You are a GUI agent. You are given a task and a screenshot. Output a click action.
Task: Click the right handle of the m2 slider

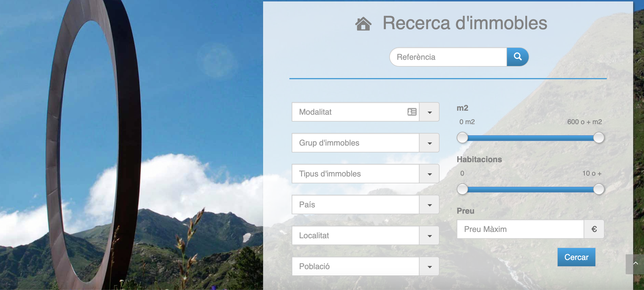click(599, 138)
